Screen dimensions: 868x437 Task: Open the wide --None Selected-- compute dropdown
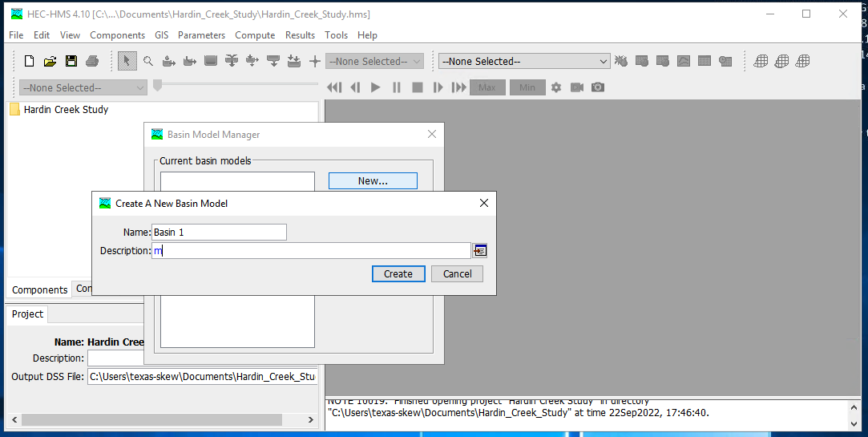pyautogui.click(x=524, y=62)
